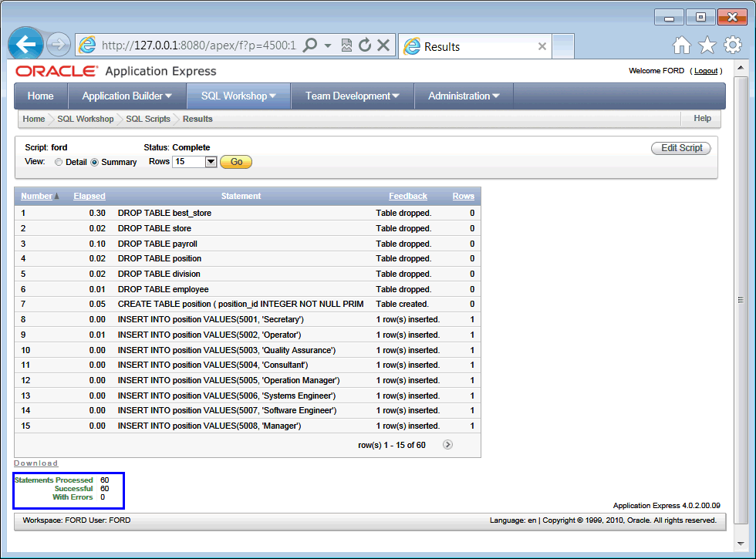Open browser Tools gear icon
Viewport: 756px width, 559px height.
[x=733, y=45]
